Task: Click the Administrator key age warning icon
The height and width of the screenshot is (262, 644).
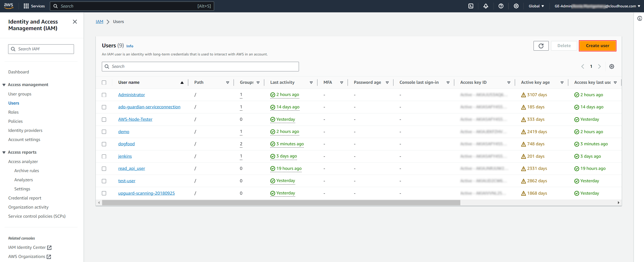Action: [523, 95]
